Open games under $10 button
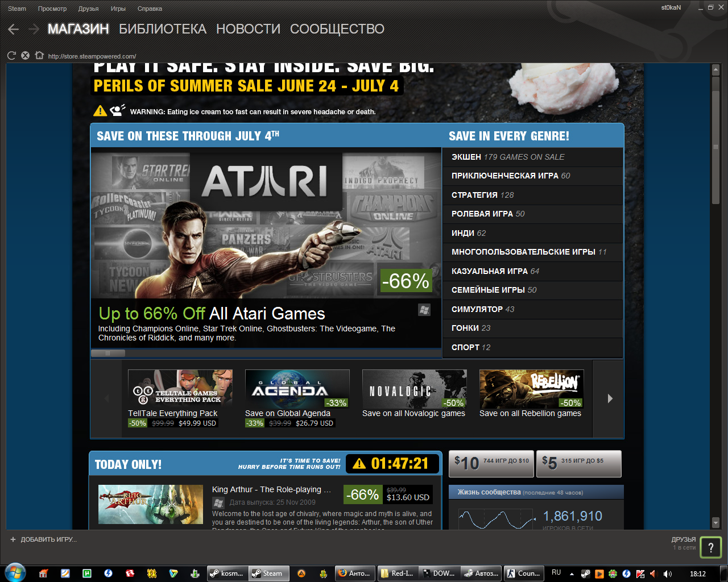728x582 pixels. (491, 464)
